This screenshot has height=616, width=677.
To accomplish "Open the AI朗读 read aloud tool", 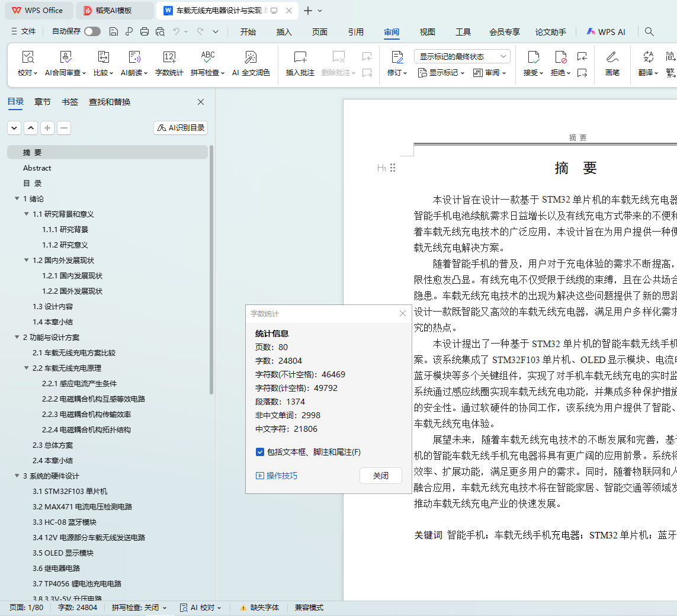I will 134,57.
